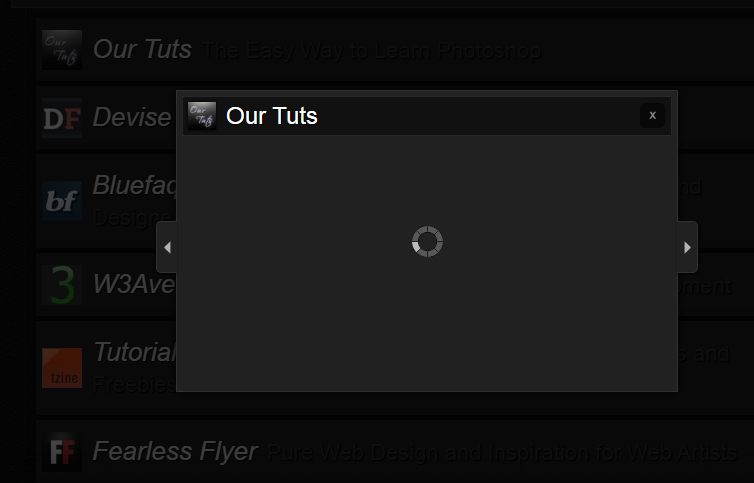The height and width of the screenshot is (483, 754).
Task: Advance to next item with right arrow
Action: [x=687, y=247]
